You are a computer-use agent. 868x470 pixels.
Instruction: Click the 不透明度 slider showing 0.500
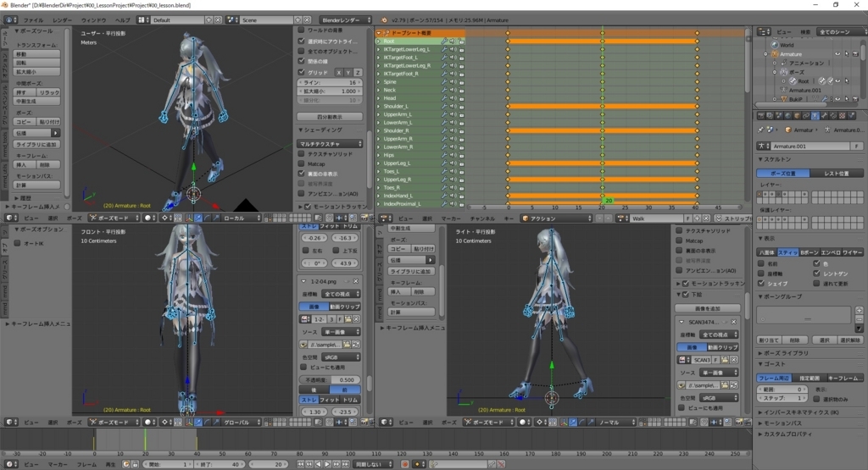pos(329,379)
